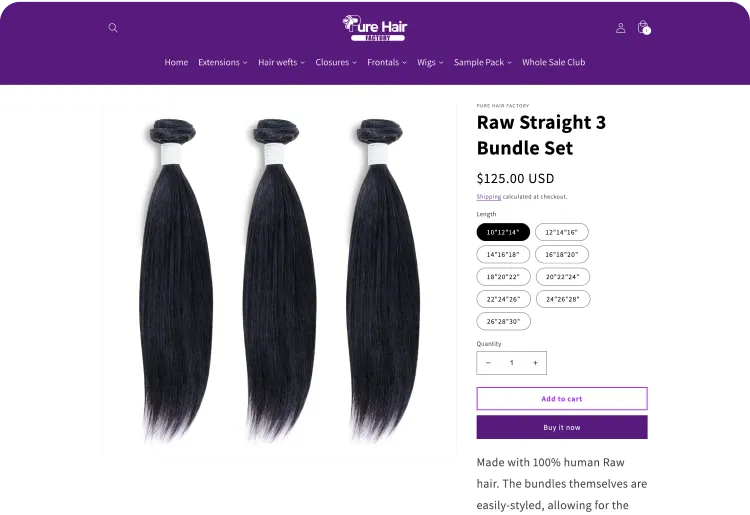Click the Pure Hair Factory logo
750x515 pixels.
(375, 28)
